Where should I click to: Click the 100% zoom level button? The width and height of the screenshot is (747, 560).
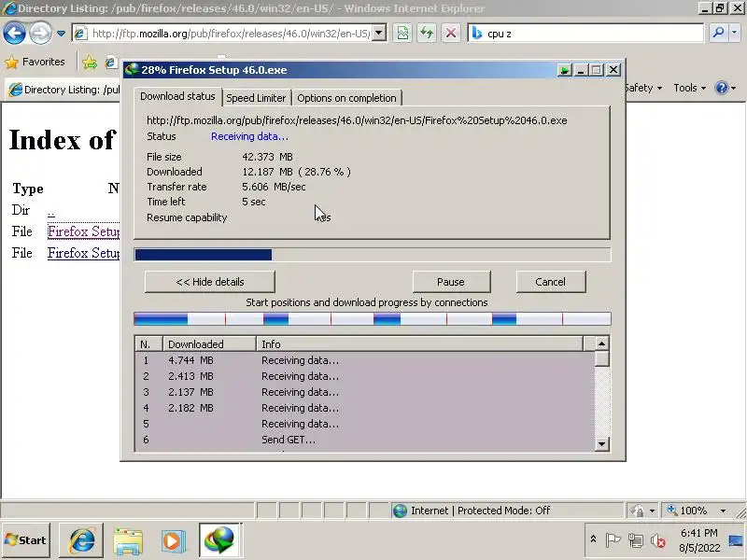pos(688,511)
